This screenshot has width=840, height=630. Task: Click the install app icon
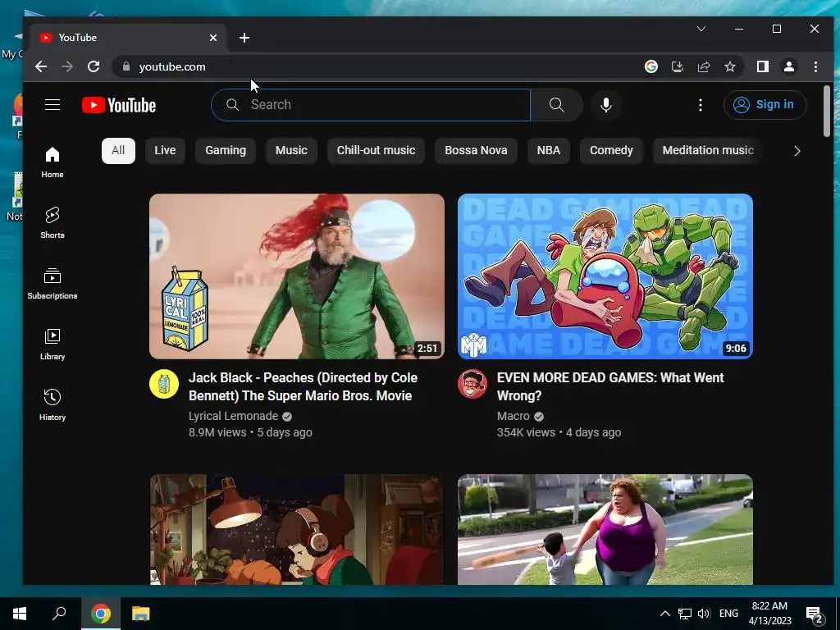tap(677, 66)
